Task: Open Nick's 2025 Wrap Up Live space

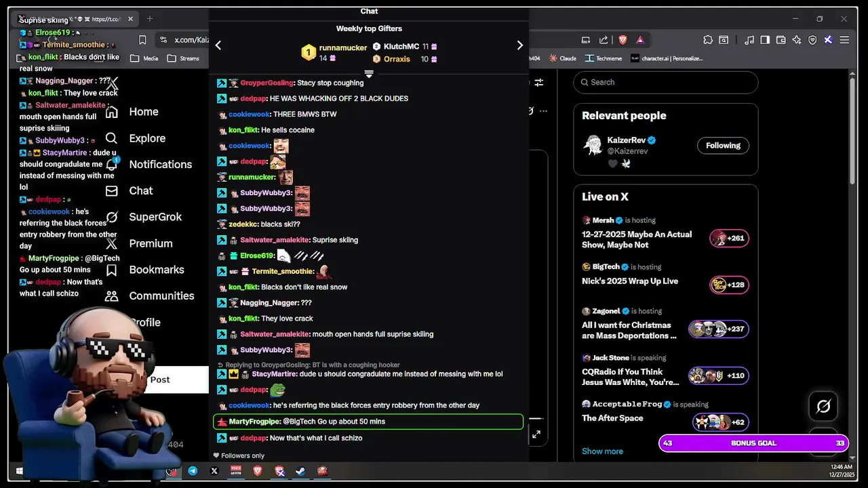Action: pyautogui.click(x=630, y=281)
